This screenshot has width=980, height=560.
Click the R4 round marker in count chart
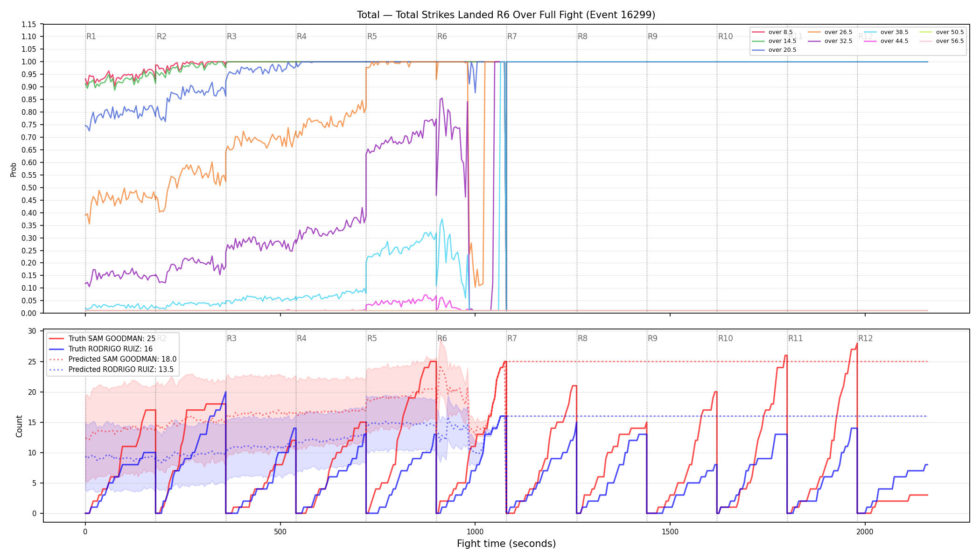point(302,338)
